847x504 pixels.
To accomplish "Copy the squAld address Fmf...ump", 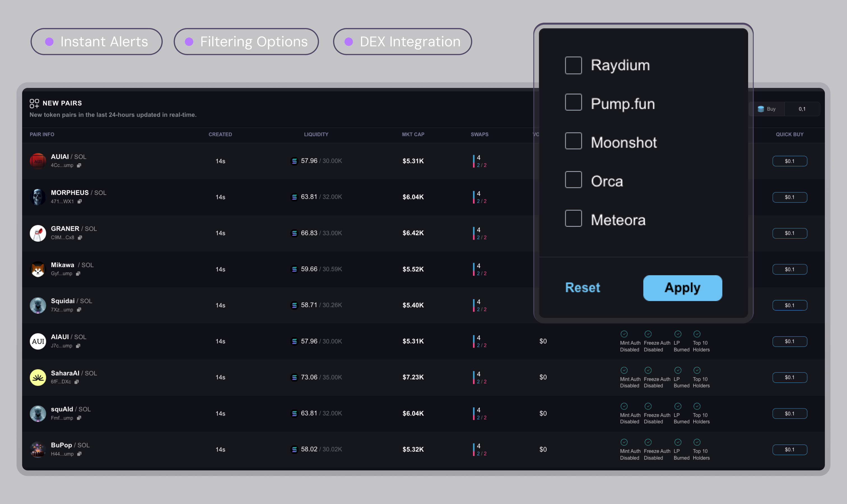I will pyautogui.click(x=79, y=418).
